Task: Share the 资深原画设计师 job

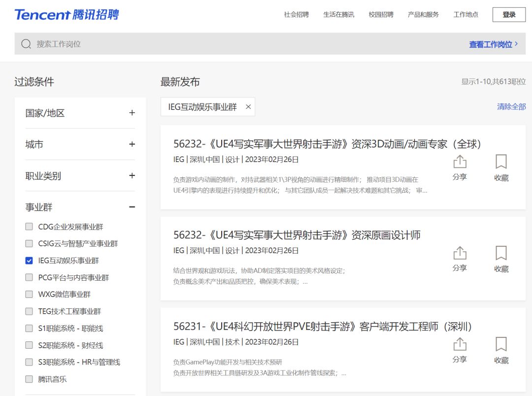Action: point(460,259)
